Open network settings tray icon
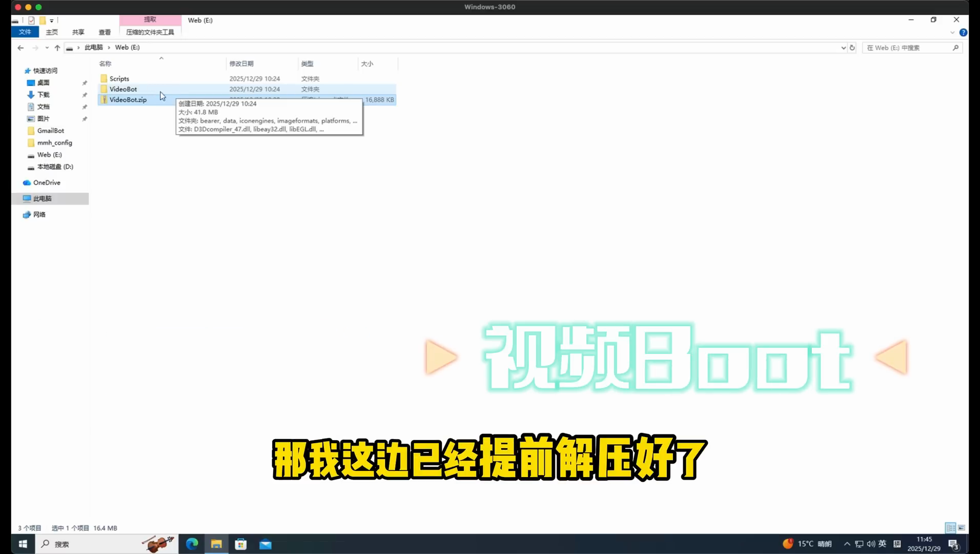The width and height of the screenshot is (980, 554). 859,544
